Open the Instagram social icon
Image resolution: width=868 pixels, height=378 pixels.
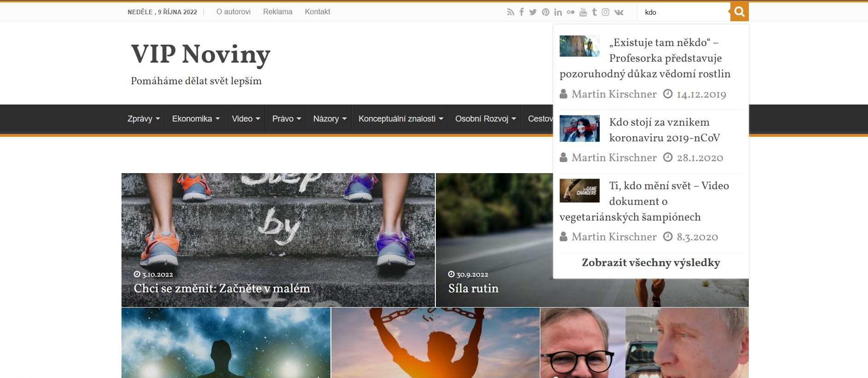coord(606,12)
